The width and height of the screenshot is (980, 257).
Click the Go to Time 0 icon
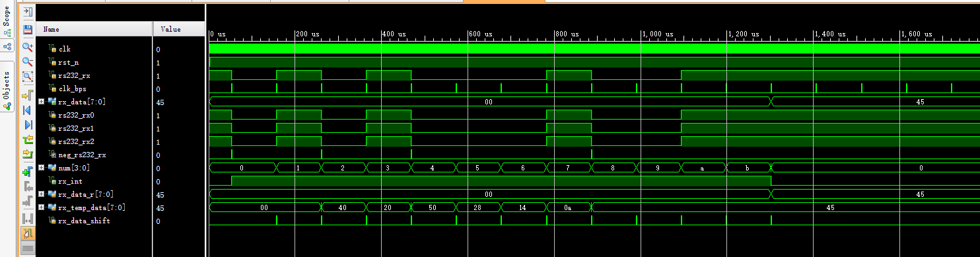point(28,110)
